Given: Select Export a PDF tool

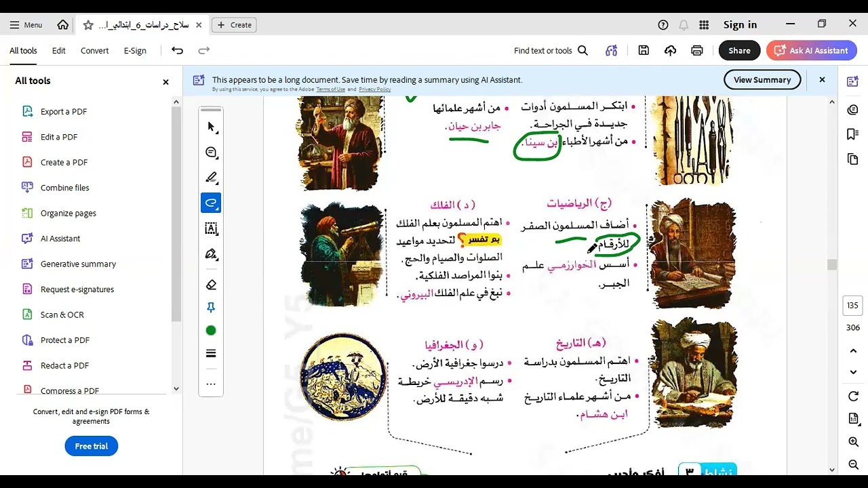Looking at the screenshot, I should [x=64, y=112].
